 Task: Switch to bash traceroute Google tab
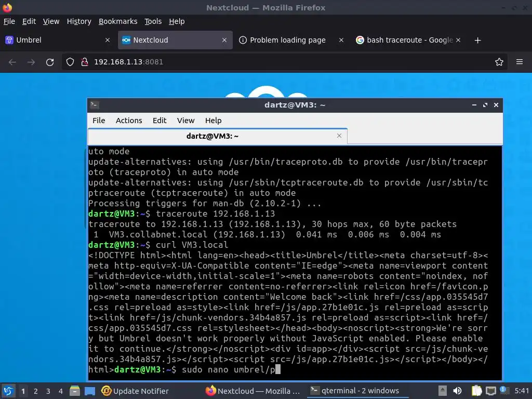coord(408,40)
